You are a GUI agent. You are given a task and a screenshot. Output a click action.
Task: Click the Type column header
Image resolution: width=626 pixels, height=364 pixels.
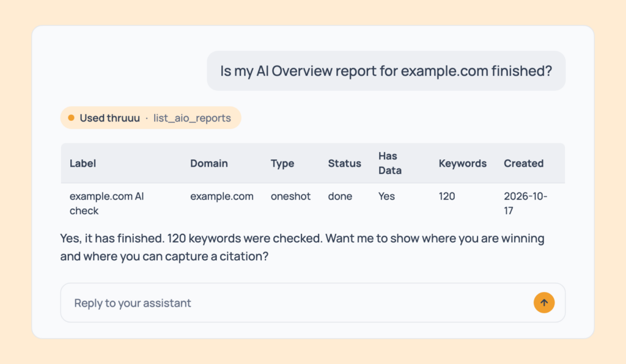pos(282,164)
